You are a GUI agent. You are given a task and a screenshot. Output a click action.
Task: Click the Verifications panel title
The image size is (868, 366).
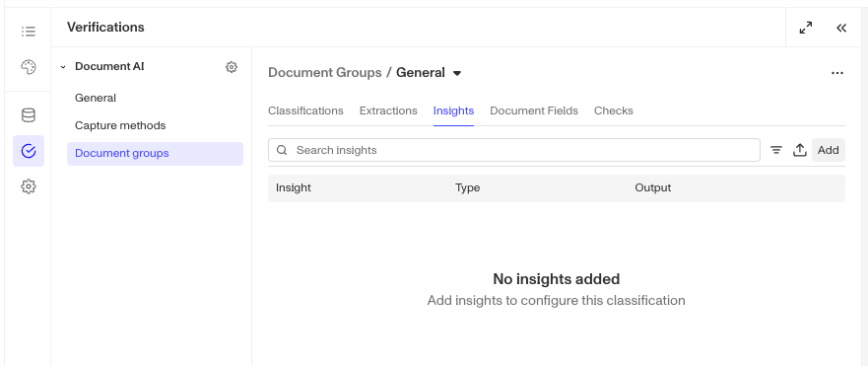[x=105, y=28]
